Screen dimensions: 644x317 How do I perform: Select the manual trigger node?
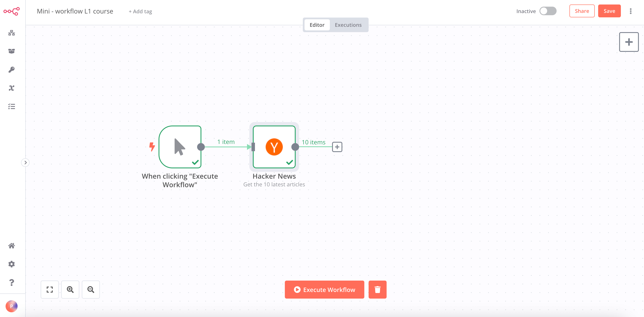tap(180, 147)
